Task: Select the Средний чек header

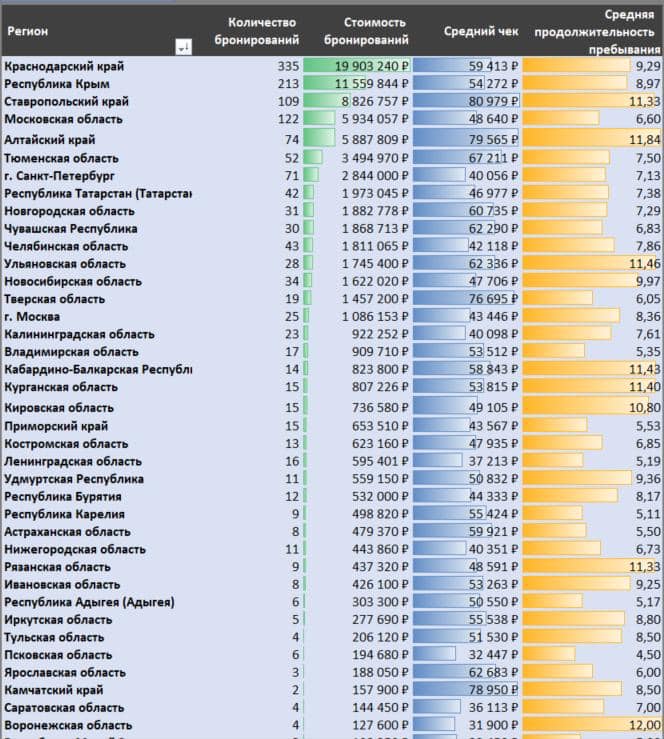Action: [x=481, y=32]
